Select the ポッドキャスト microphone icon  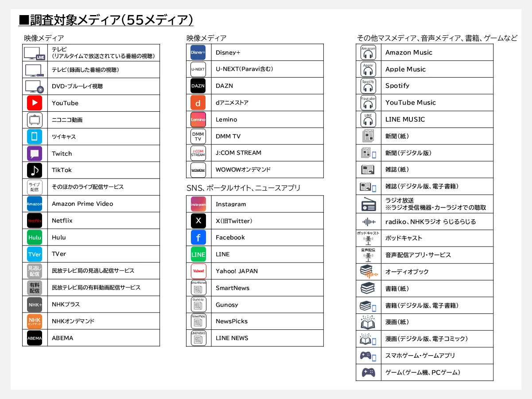(368, 238)
